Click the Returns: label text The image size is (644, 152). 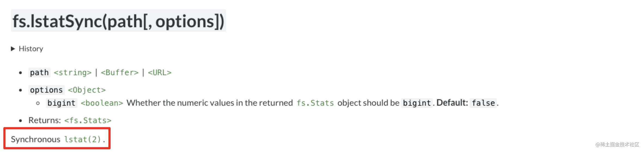point(45,120)
